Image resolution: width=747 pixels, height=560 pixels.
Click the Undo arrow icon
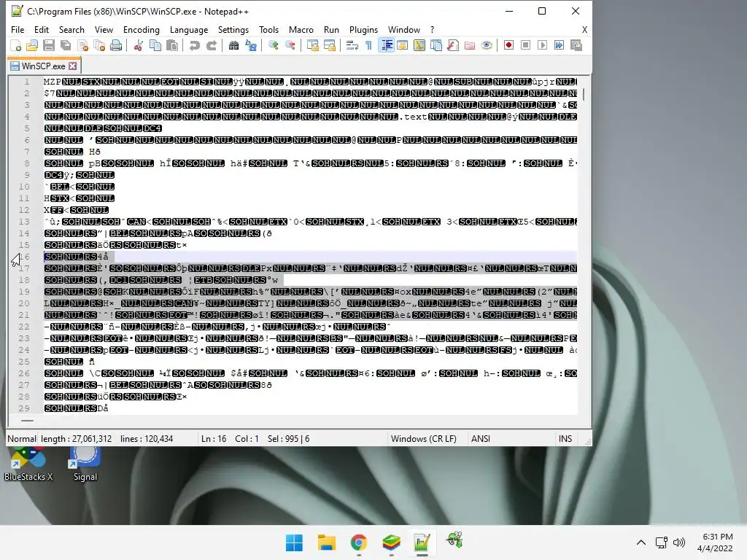tap(194, 46)
